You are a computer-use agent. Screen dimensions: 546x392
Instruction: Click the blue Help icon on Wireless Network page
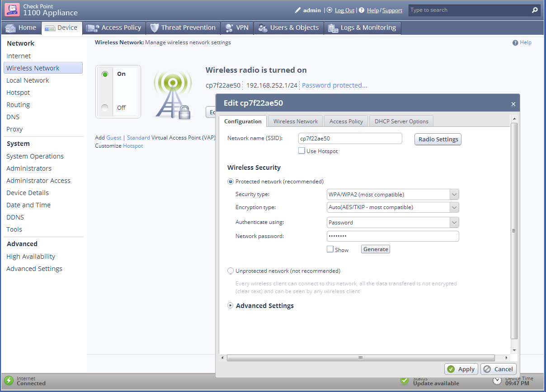515,43
